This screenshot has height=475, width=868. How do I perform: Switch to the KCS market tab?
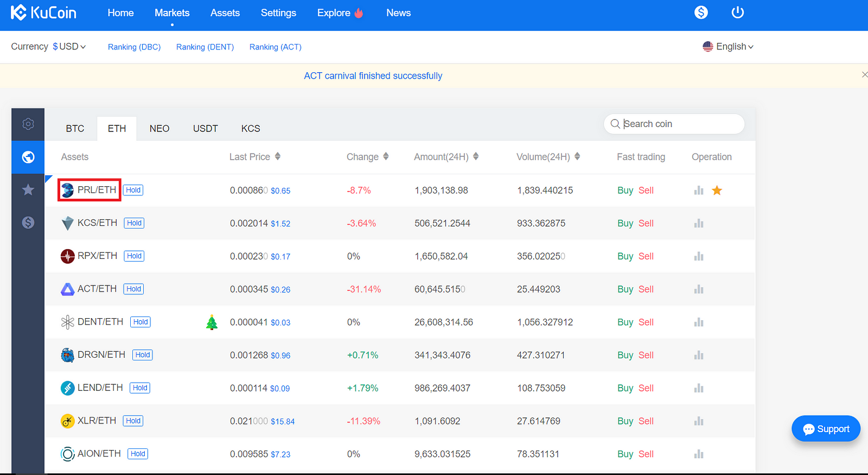point(251,129)
